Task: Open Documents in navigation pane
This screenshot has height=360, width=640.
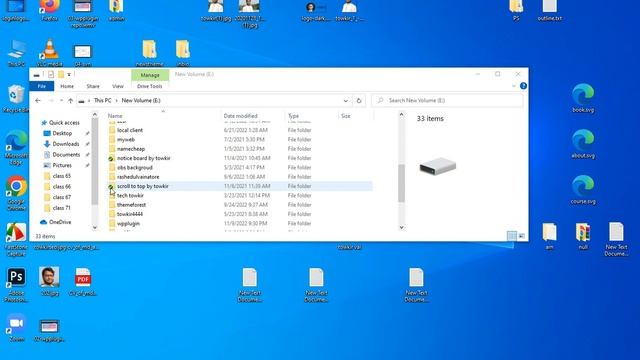Action: [x=62, y=155]
